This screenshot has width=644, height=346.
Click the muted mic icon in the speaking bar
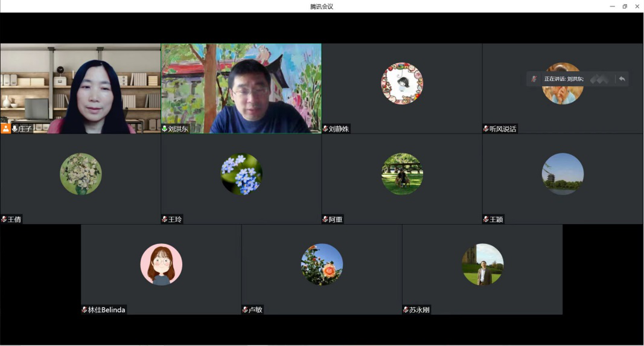click(x=534, y=79)
